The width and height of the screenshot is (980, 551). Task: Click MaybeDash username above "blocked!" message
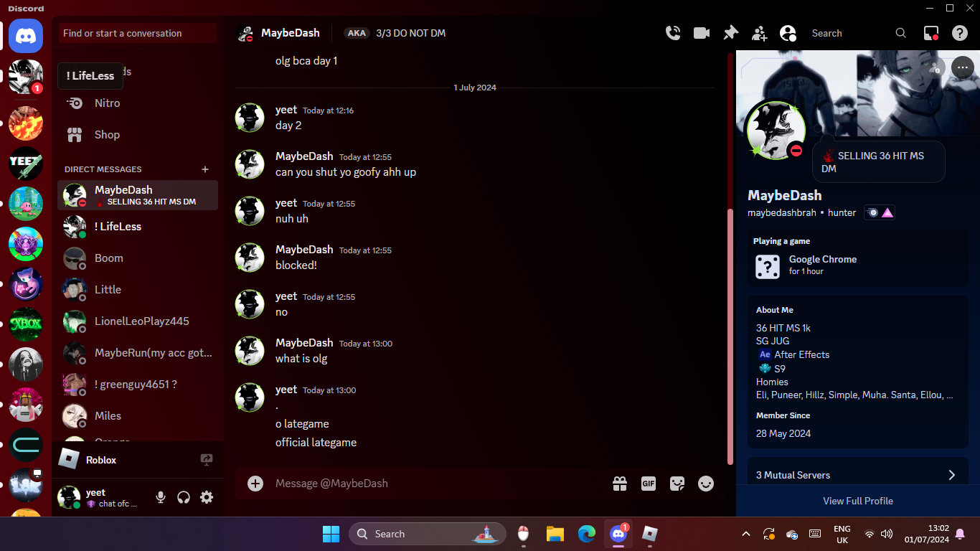304,250
